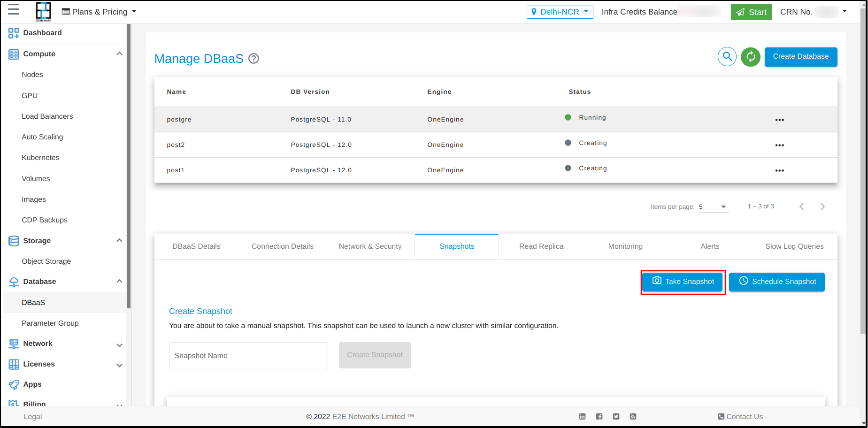Open actions menu for postgre row

(x=780, y=120)
